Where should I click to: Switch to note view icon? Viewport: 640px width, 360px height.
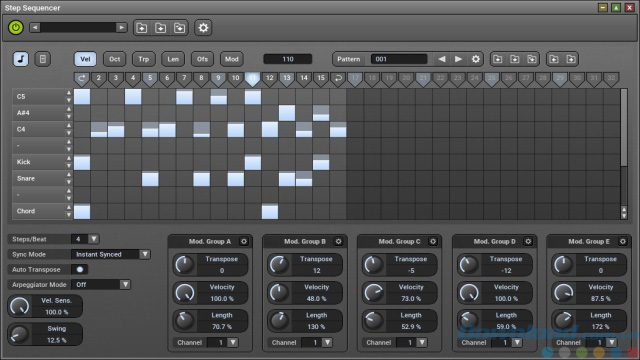coord(21,59)
